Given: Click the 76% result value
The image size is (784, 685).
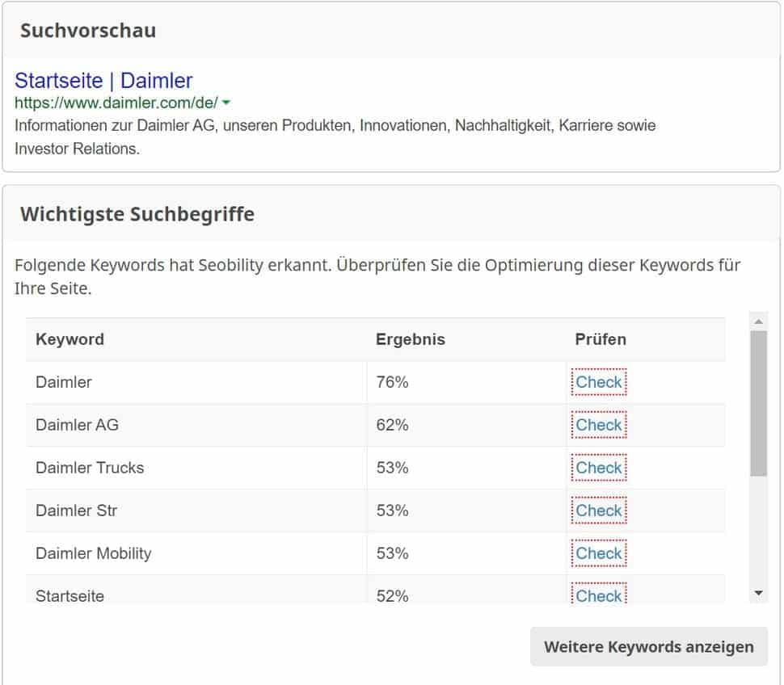Looking at the screenshot, I should [392, 382].
